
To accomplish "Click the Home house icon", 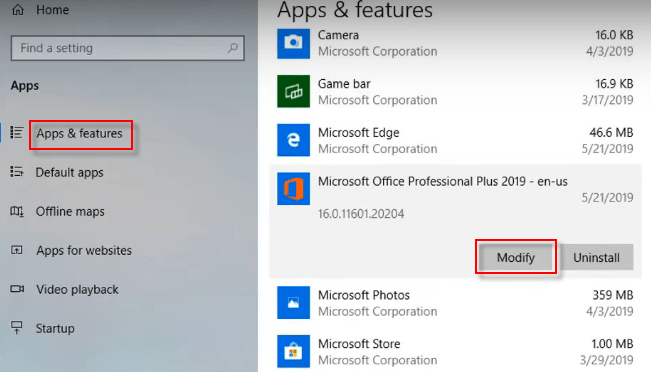I will [x=18, y=9].
